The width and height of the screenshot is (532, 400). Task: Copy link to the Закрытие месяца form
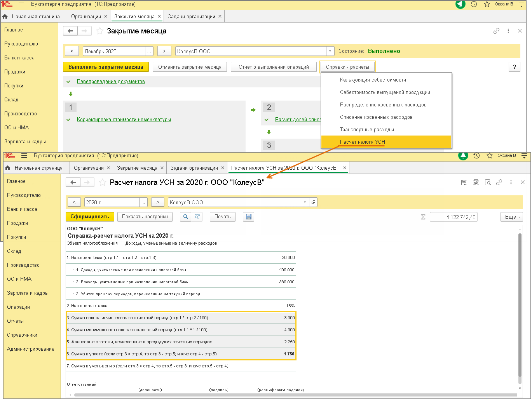496,31
